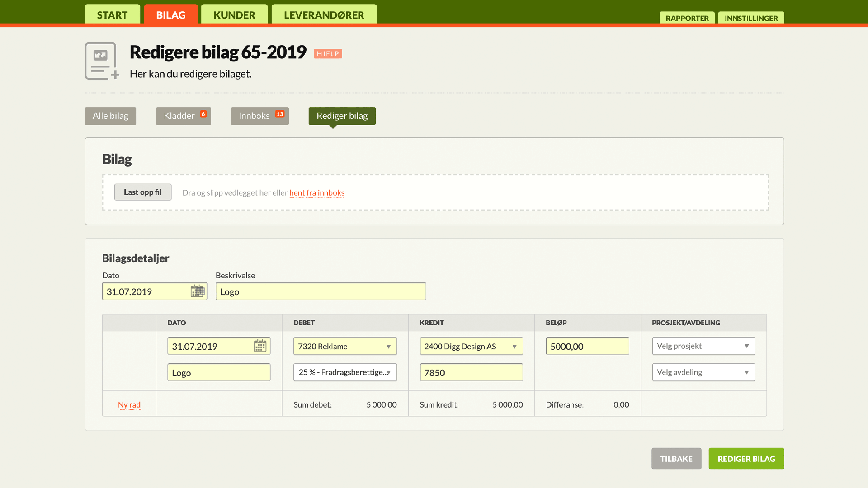The height and width of the screenshot is (488, 868).
Task: Go to the START tab
Action: (x=112, y=14)
